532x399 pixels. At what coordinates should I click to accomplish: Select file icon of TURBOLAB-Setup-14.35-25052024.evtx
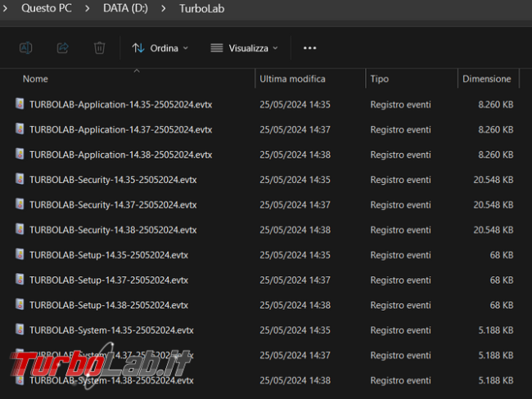click(20, 254)
